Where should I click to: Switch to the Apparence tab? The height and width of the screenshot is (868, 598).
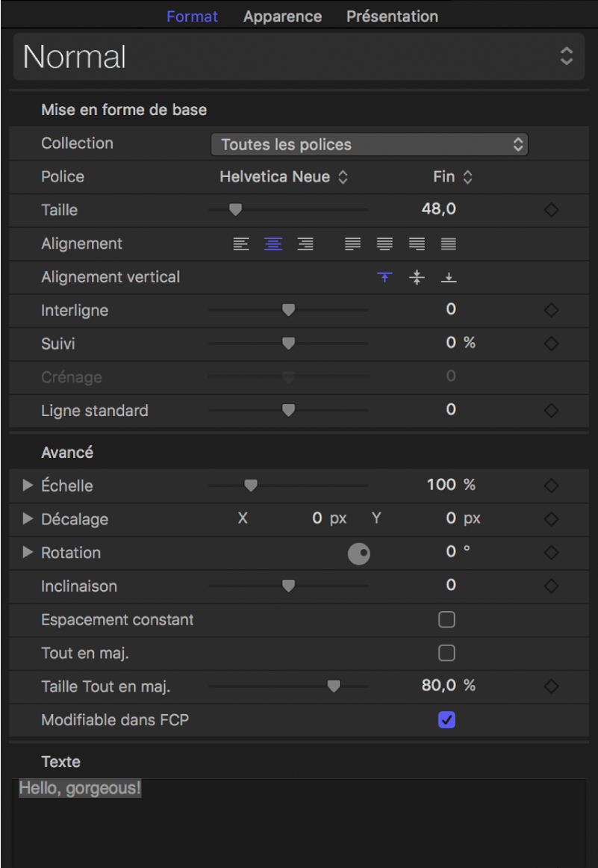(x=282, y=16)
